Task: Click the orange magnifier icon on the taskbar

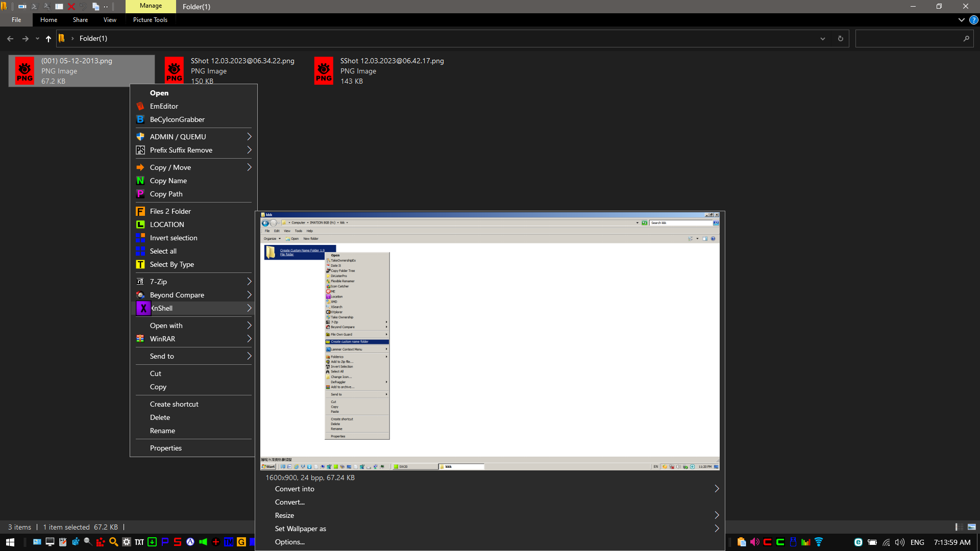Action: 113,542
